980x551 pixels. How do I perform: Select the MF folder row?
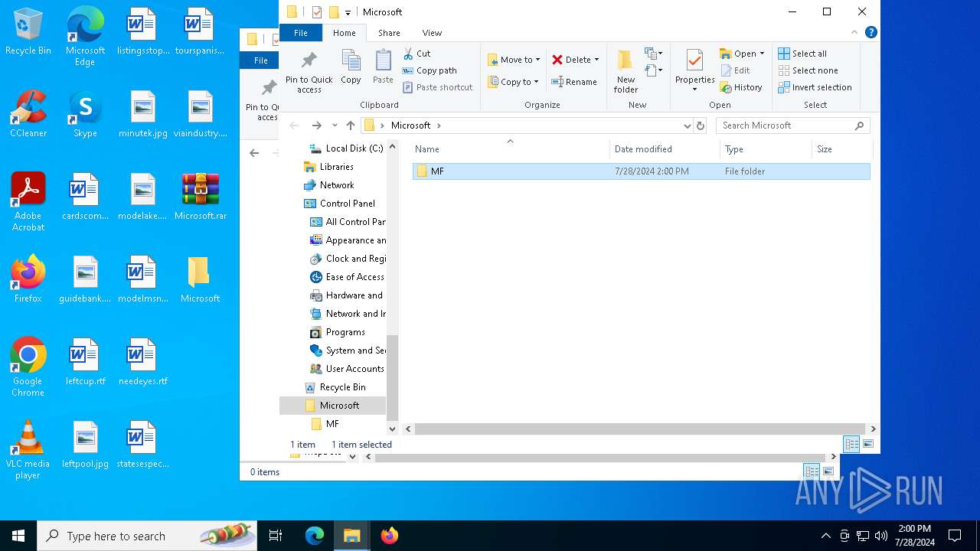click(x=640, y=171)
